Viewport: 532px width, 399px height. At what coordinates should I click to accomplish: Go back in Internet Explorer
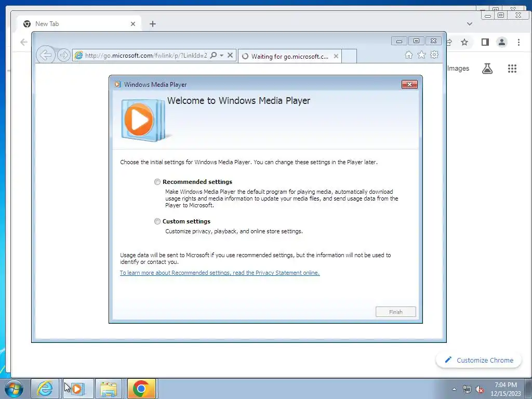click(x=46, y=55)
